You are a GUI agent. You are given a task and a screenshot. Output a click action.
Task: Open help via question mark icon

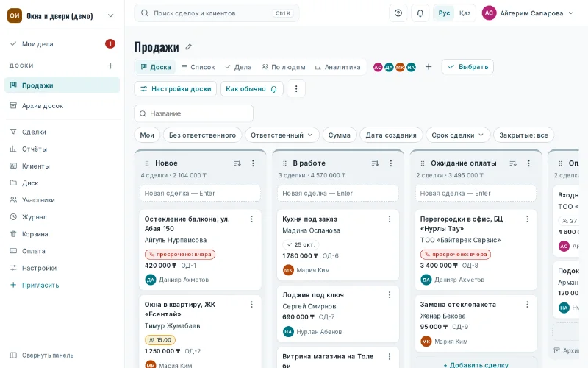(398, 13)
